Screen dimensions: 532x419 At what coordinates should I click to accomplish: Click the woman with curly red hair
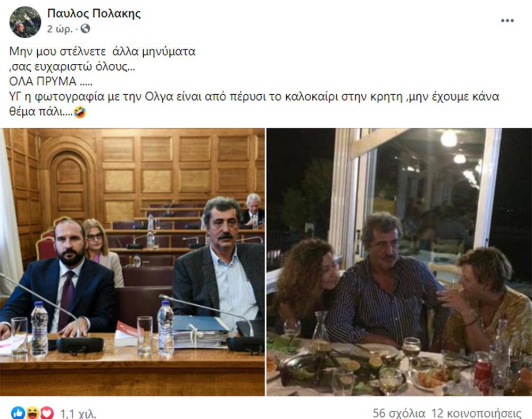[x=307, y=285]
